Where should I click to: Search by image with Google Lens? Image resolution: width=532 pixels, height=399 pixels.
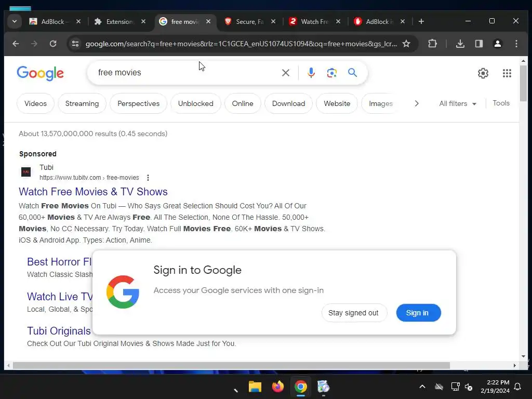331,73
